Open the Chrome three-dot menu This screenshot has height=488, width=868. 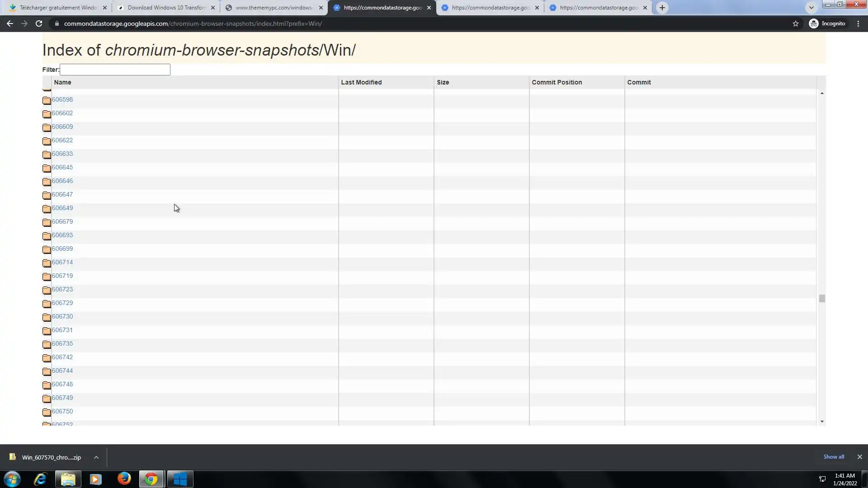tap(858, 23)
